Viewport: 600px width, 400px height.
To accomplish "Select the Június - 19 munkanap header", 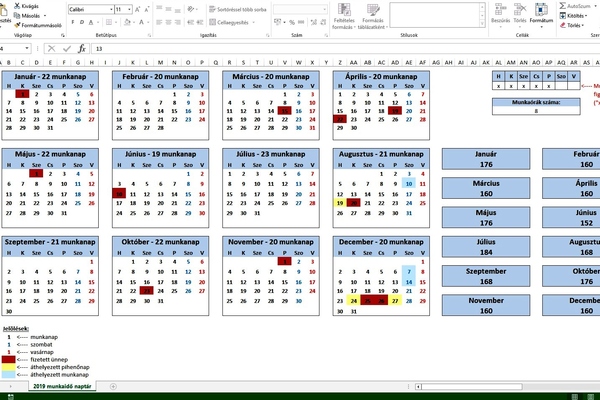I will point(160,154).
